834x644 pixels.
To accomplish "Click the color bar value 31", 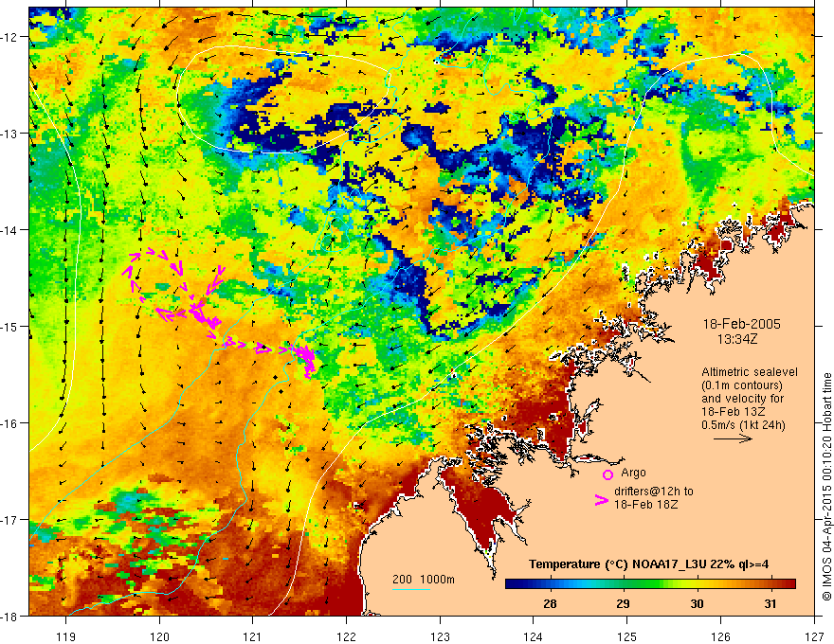I will click(770, 603).
